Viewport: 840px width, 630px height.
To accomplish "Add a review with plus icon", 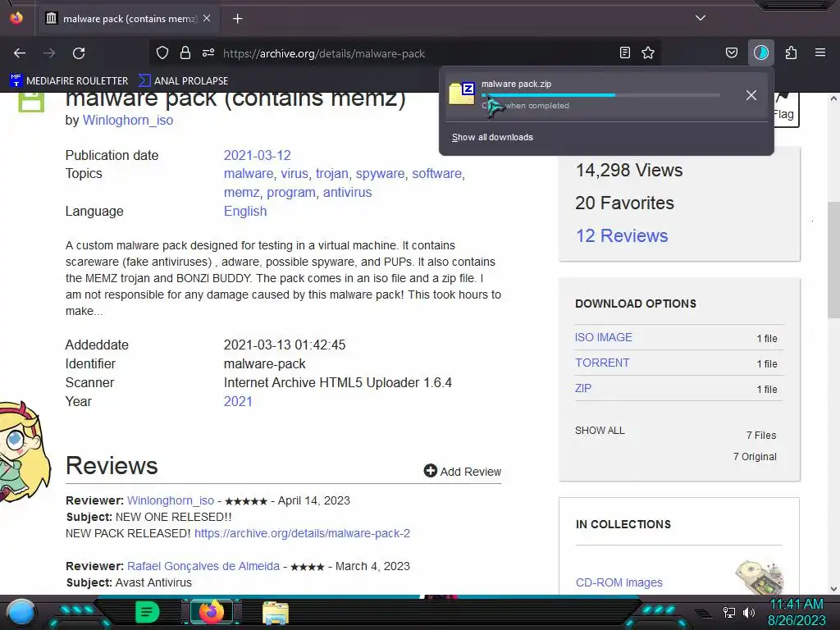I will click(463, 471).
